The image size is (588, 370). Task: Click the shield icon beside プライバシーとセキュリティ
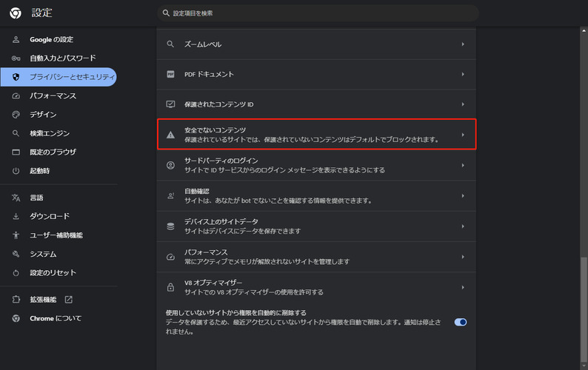16,77
